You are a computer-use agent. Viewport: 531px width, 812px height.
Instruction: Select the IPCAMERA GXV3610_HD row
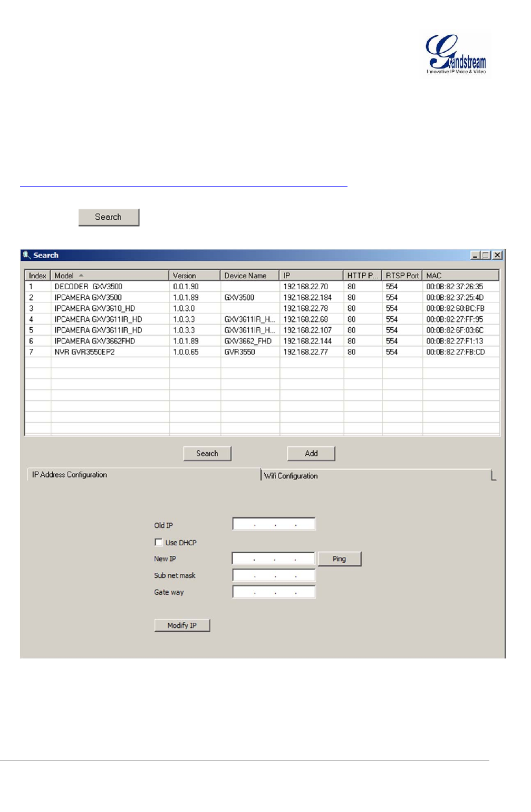click(262, 308)
